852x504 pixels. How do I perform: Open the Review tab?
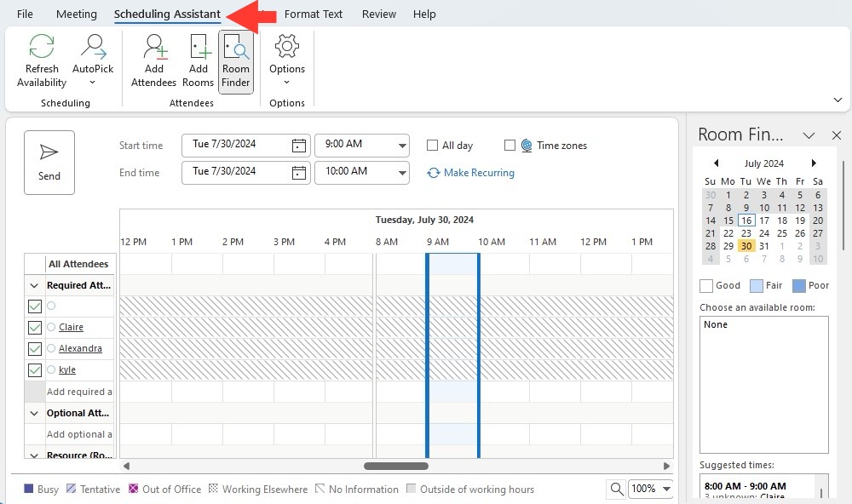coord(379,14)
